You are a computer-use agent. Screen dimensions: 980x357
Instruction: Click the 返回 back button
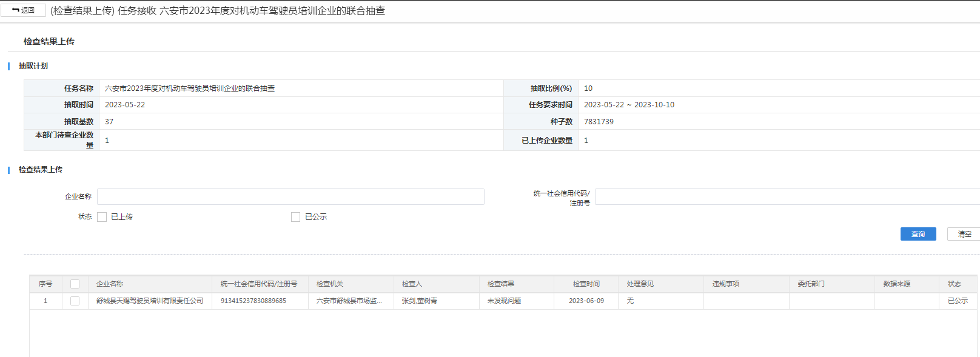[x=24, y=10]
